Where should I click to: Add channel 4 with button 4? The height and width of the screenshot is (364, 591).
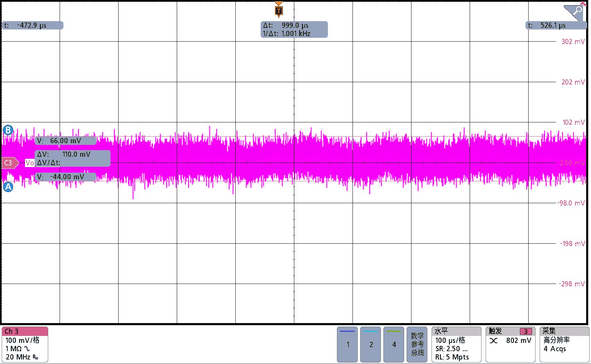click(x=394, y=345)
